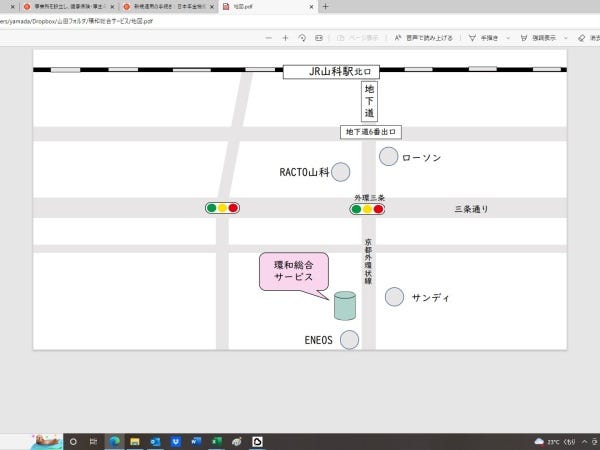This screenshot has width=600, height=450.
Task: Open Microsoft Edge from taskbar
Action: pos(114,442)
